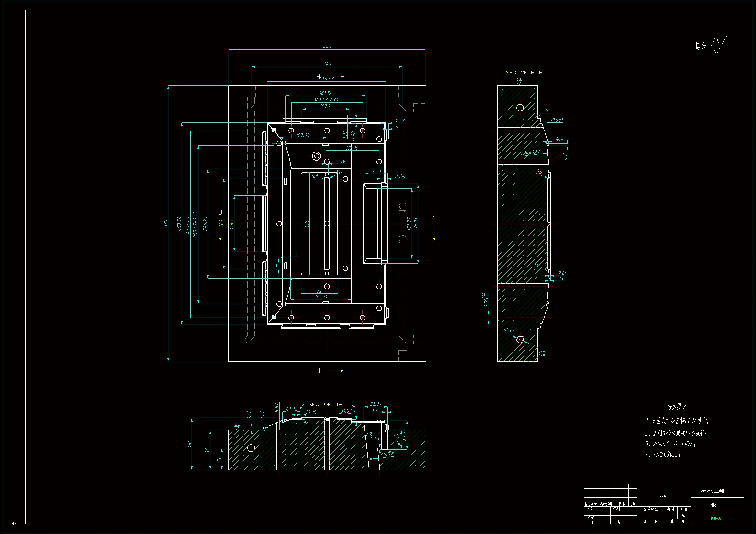The width and height of the screenshot is (756, 534).
Task: Select the 1:2 scale cell in title block
Action: [684, 516]
